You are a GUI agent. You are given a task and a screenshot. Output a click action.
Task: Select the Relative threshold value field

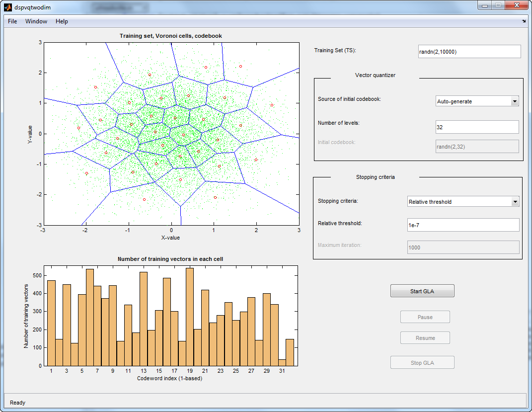point(463,225)
